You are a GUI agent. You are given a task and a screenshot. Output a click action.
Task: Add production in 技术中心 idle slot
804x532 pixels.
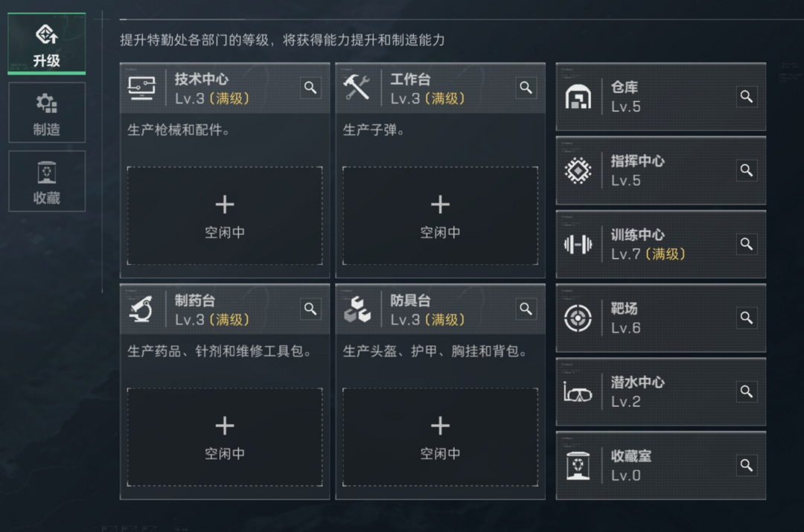225,216
